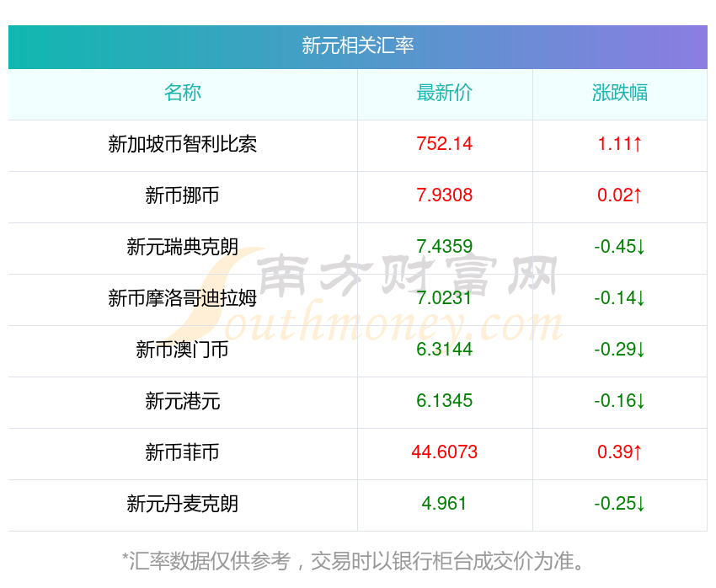The width and height of the screenshot is (716, 588).
Task: Click the change value 0.02↑
Action: pyautogui.click(x=620, y=195)
